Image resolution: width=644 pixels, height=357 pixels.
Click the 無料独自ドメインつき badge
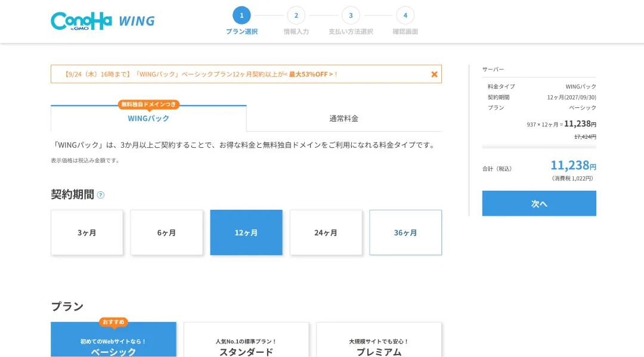148,105
